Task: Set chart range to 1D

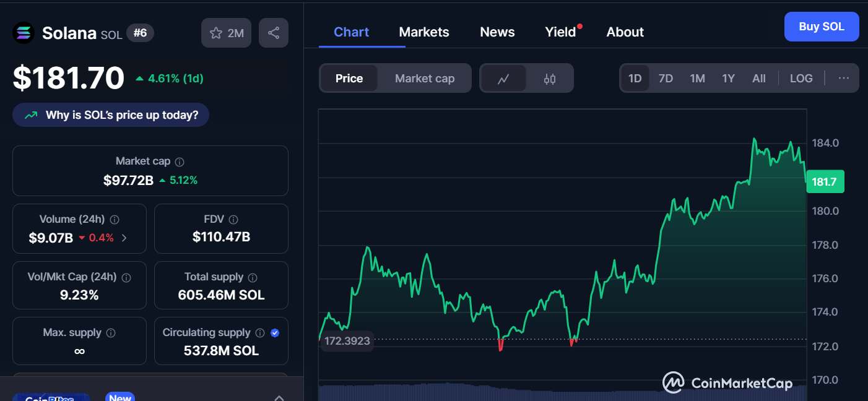Action: coord(635,79)
